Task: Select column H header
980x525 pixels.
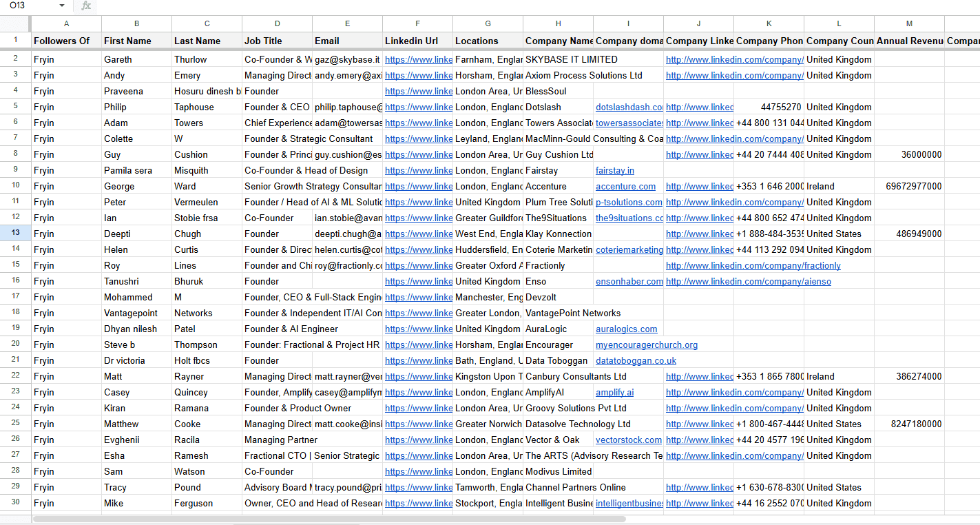Action: 558,23
